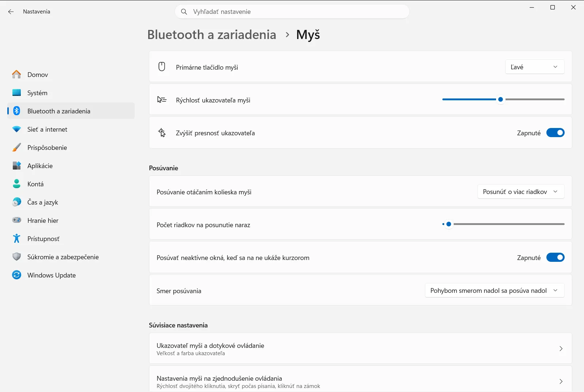Click the Súvisiace nastavenia heading
Screen dimensions: 584x392
coord(178,325)
